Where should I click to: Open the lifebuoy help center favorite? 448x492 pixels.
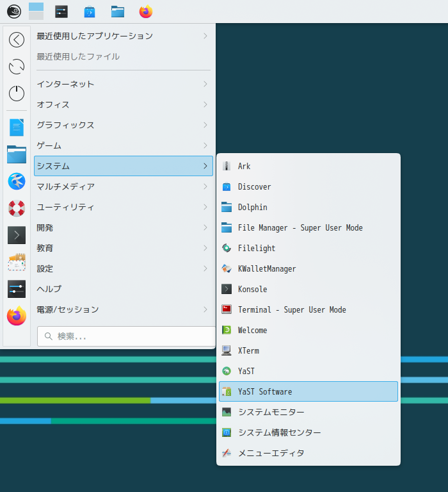(x=17, y=208)
